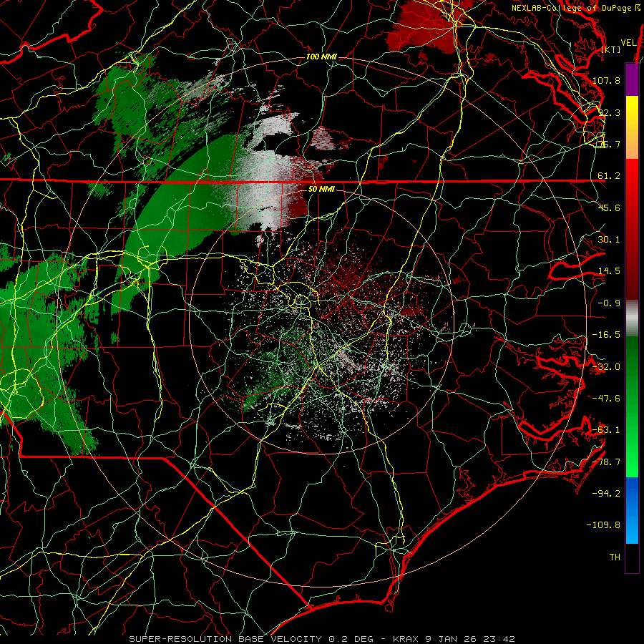
Task: Select the -32.0 legend value
Action: (x=606, y=366)
